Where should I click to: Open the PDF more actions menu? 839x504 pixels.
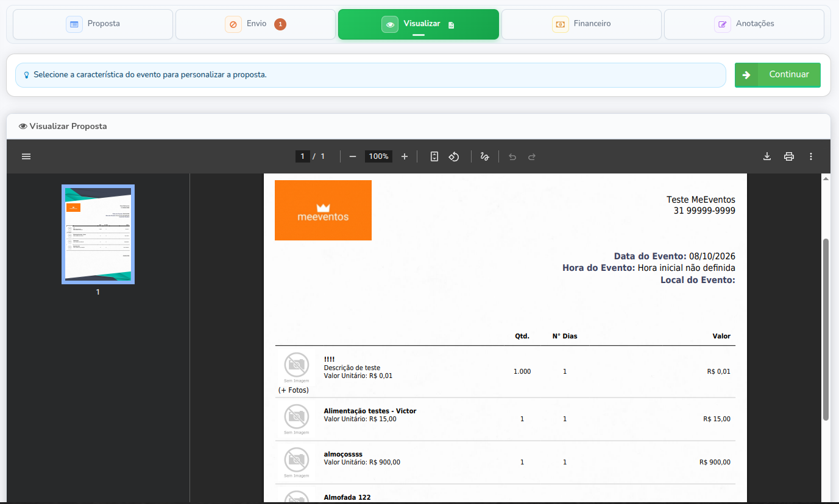tap(811, 156)
